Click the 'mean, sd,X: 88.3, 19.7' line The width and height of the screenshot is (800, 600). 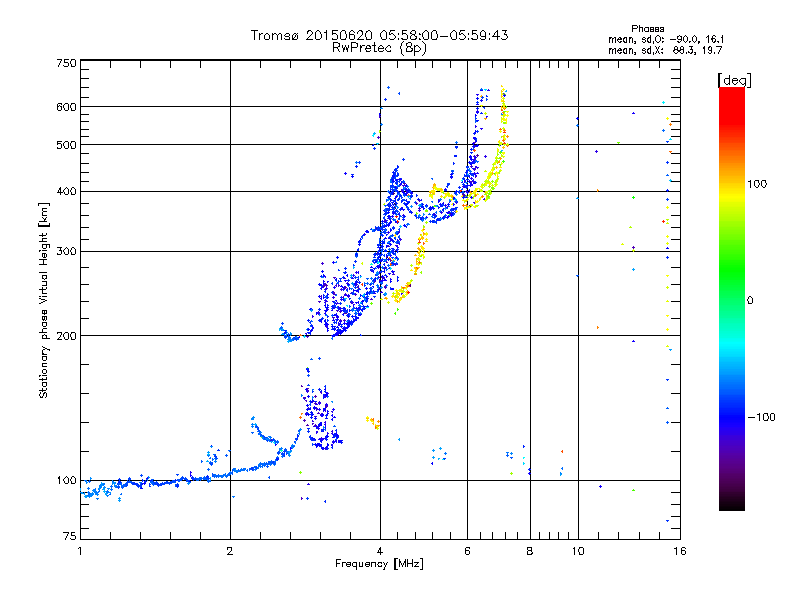point(665,50)
